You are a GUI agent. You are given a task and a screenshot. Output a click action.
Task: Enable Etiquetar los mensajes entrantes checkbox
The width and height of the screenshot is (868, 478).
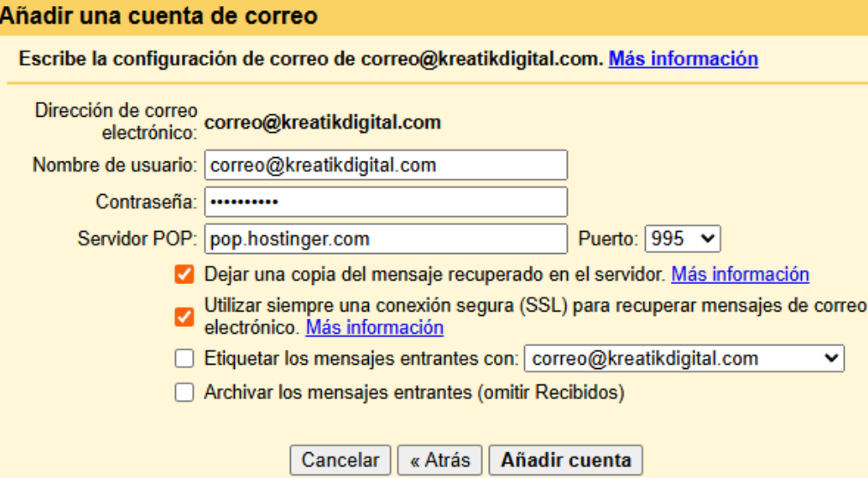pyautogui.click(x=184, y=359)
